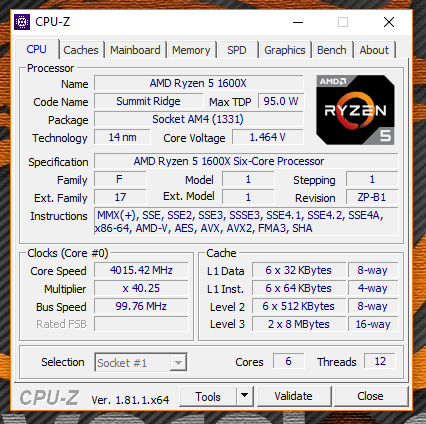Open the Mainboard tab
Screen dimensions: 426x424
point(135,50)
